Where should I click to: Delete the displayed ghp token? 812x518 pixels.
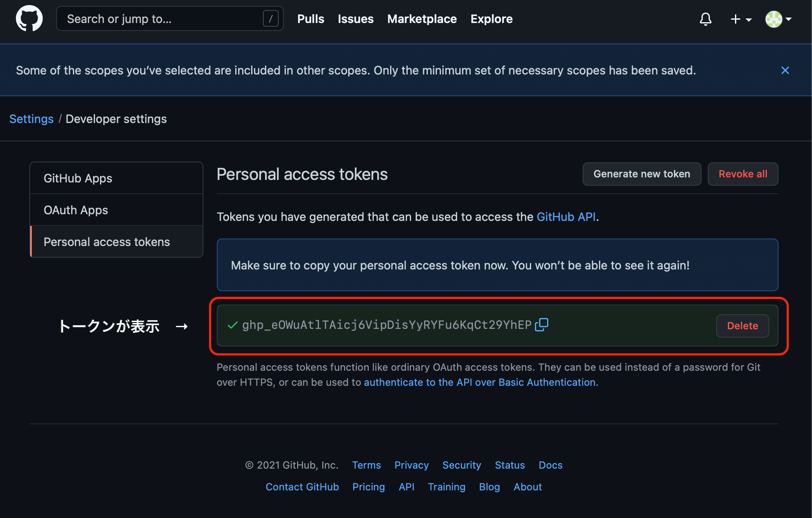coord(743,326)
